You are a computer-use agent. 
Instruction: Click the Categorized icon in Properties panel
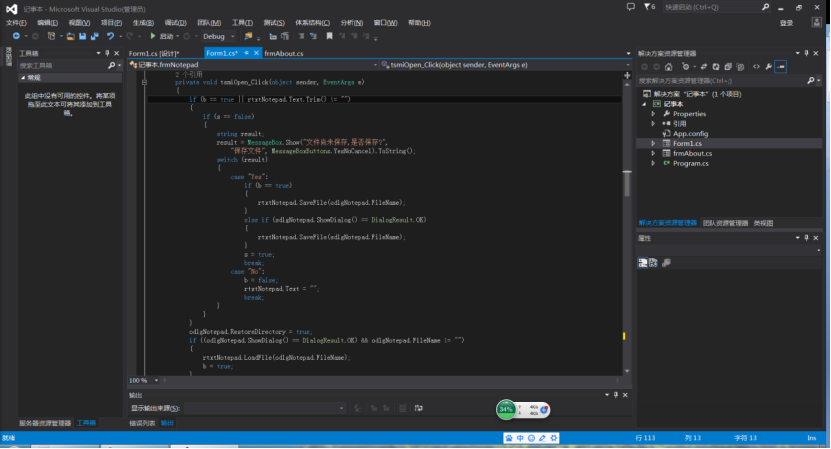click(x=643, y=262)
